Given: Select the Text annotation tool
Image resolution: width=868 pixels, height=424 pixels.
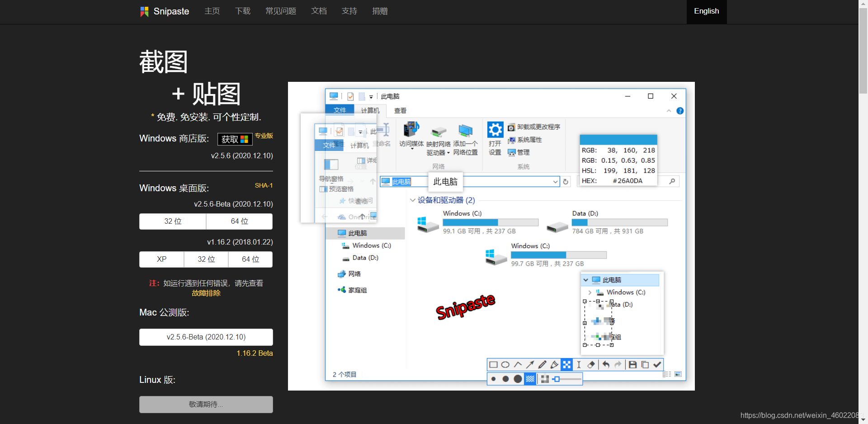Looking at the screenshot, I should pos(579,365).
